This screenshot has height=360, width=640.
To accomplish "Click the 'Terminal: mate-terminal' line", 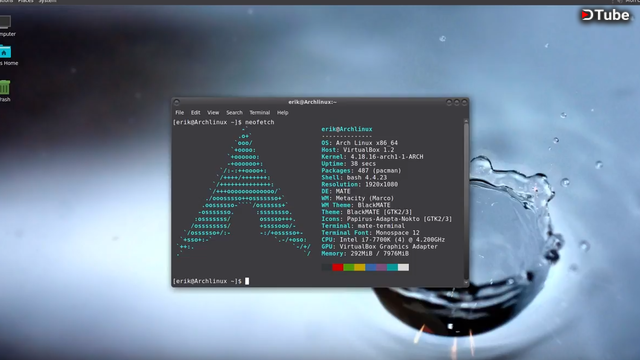I will point(363,226).
